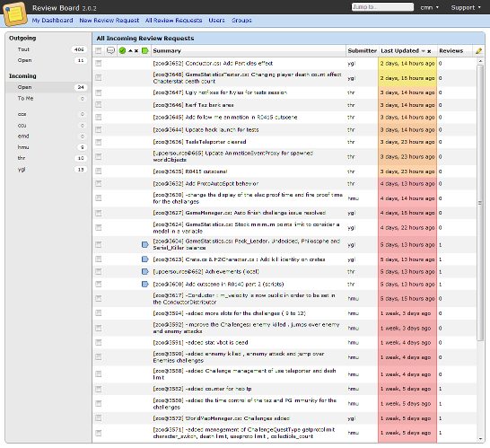The image size is (490, 448).
Task: Open the cmn user dropdown menu
Action: (x=429, y=7)
